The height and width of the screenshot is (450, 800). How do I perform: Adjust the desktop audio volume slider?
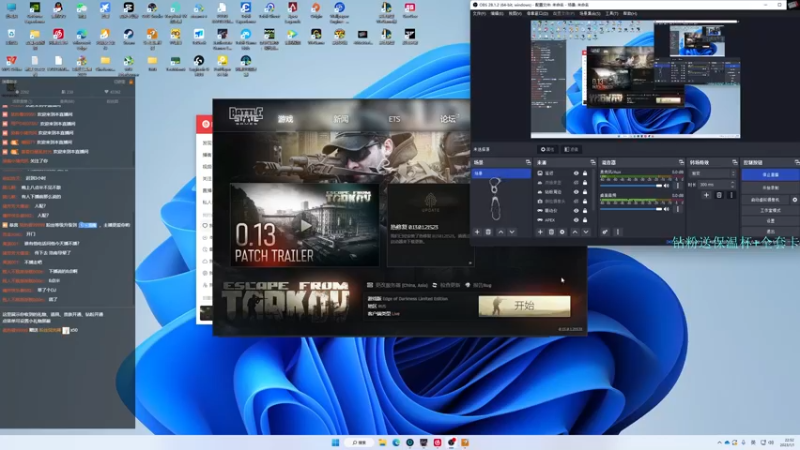631,209
